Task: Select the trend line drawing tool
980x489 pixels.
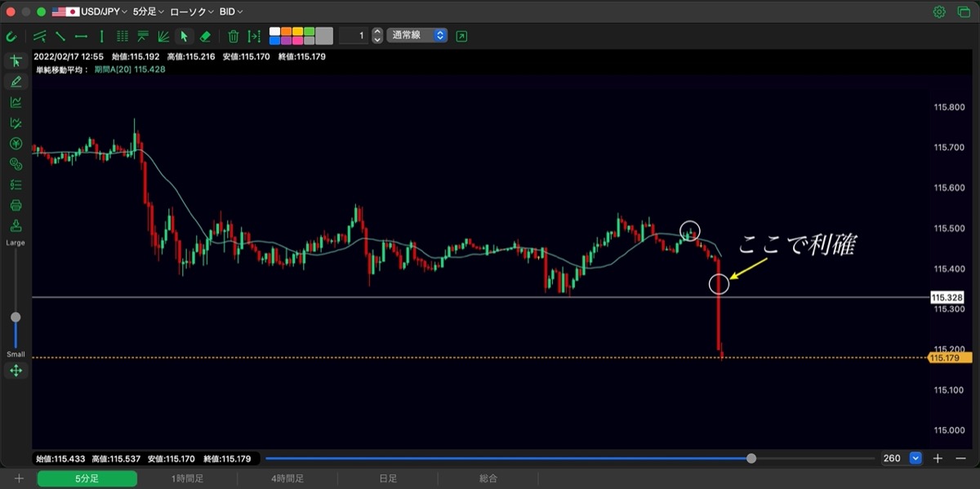Action: pyautogui.click(x=60, y=36)
